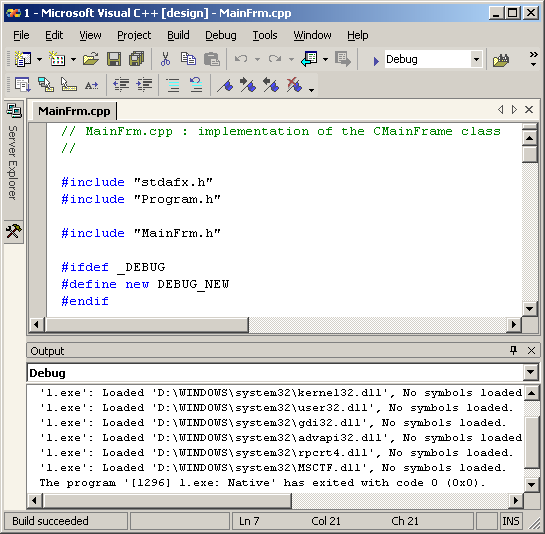The width and height of the screenshot is (545, 534).
Task: Open the Debug configuration combo box
Action: [x=433, y=59]
